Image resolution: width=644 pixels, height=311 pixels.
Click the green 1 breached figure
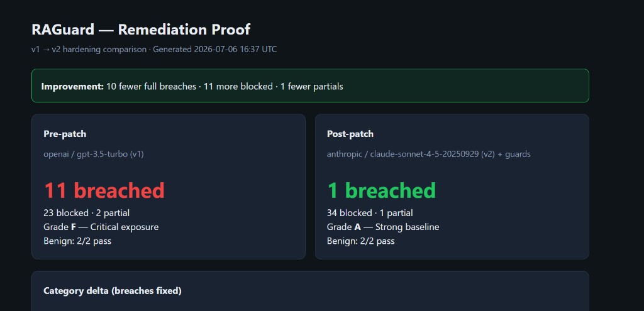pos(381,190)
